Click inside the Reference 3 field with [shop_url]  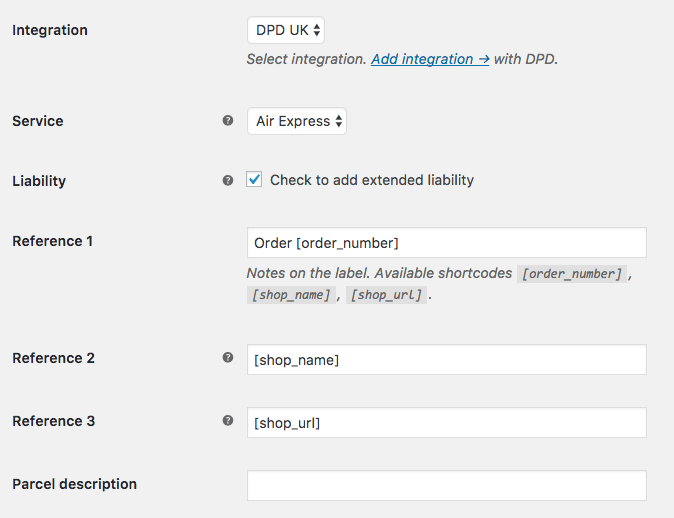[x=447, y=423]
